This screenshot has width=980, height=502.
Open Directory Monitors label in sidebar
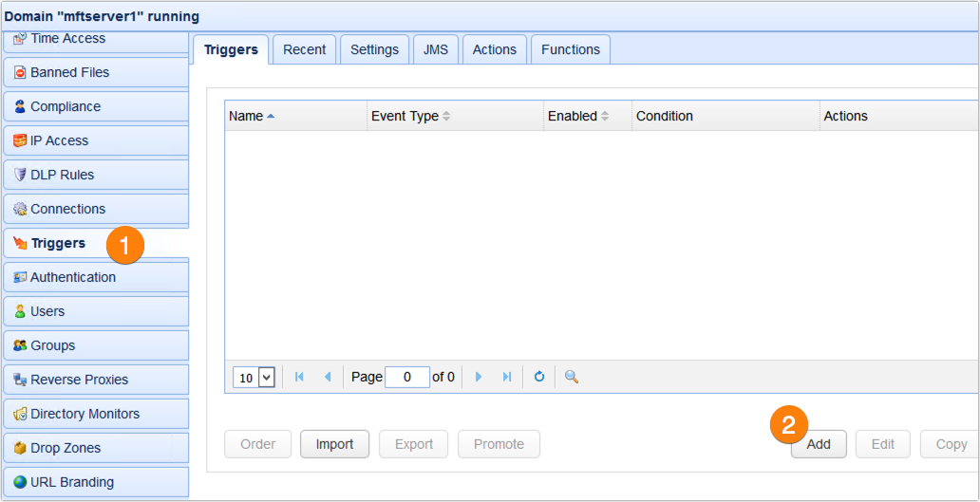tap(85, 414)
